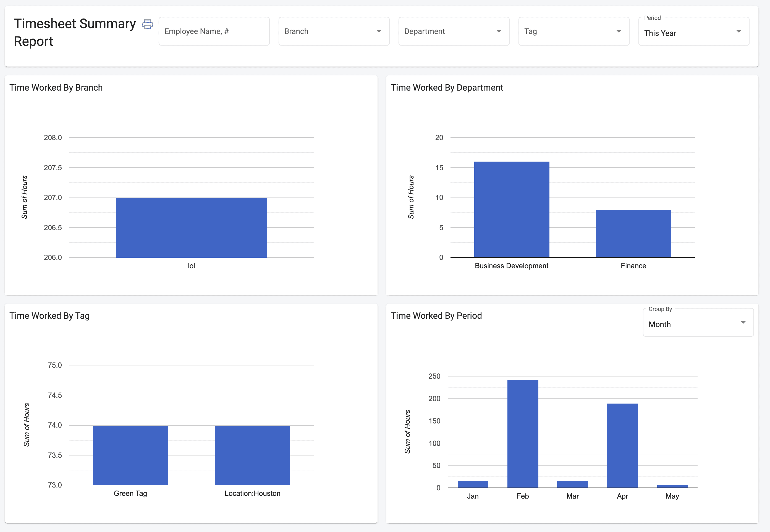
Task: Open the Period selector showing This Year
Action: (739, 31)
